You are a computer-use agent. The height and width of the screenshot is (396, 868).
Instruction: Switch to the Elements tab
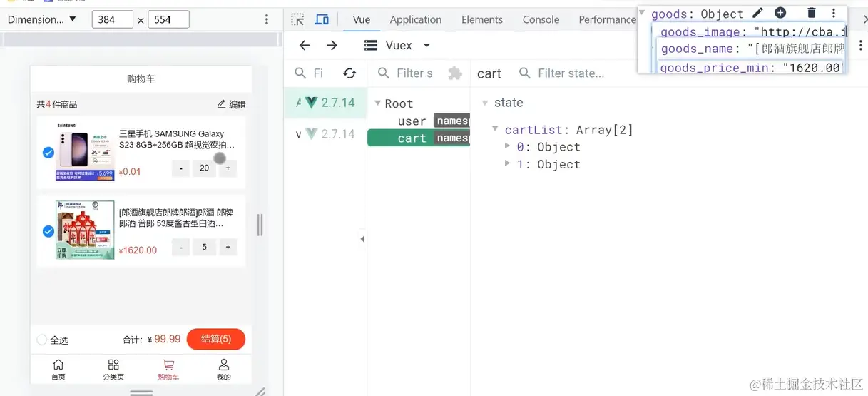[482, 19]
